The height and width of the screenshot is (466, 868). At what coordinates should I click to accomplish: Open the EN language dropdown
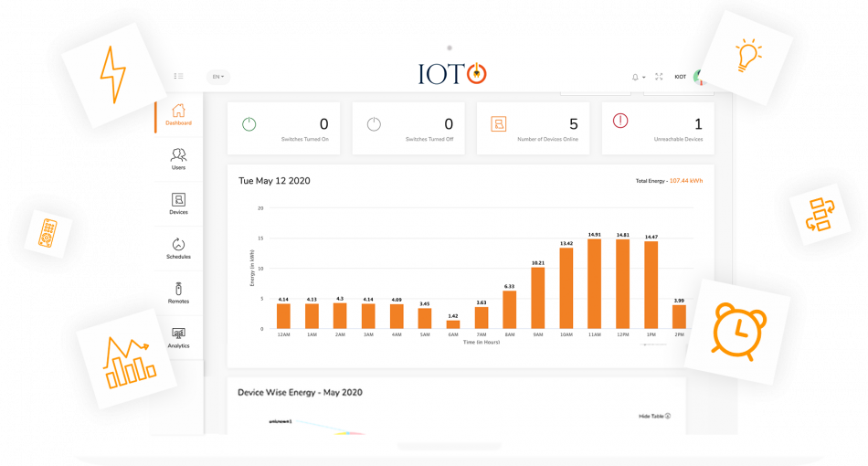tap(218, 77)
